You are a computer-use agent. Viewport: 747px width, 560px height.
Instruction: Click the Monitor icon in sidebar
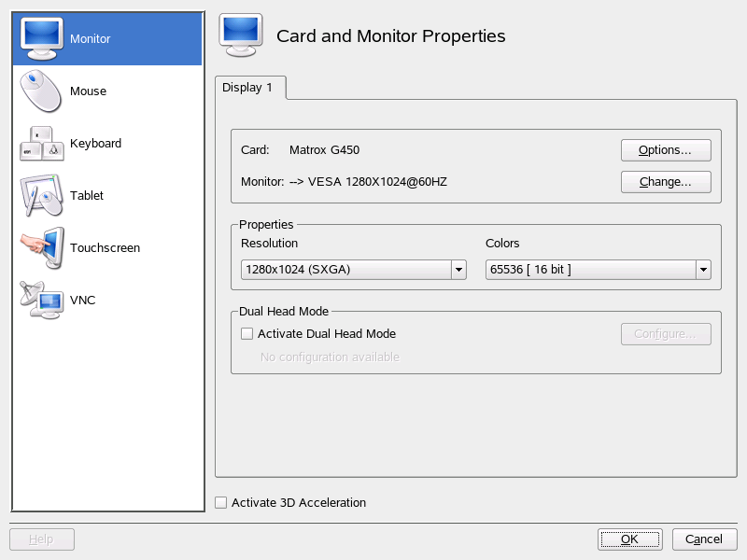pyautogui.click(x=41, y=37)
